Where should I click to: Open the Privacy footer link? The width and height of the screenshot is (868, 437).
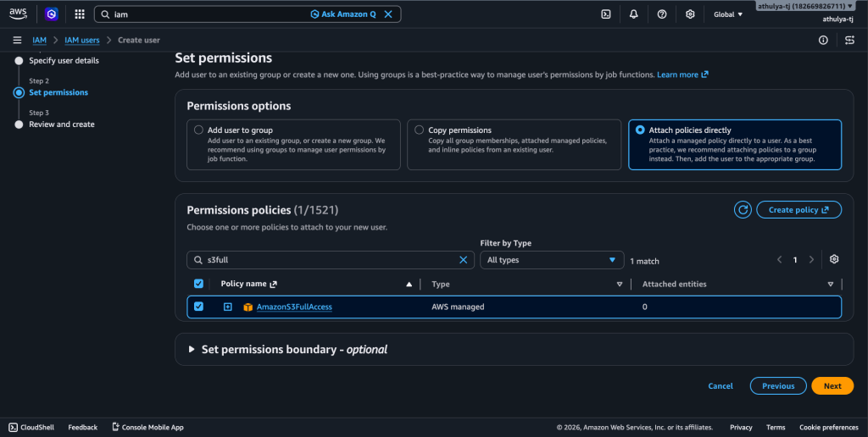741,427
